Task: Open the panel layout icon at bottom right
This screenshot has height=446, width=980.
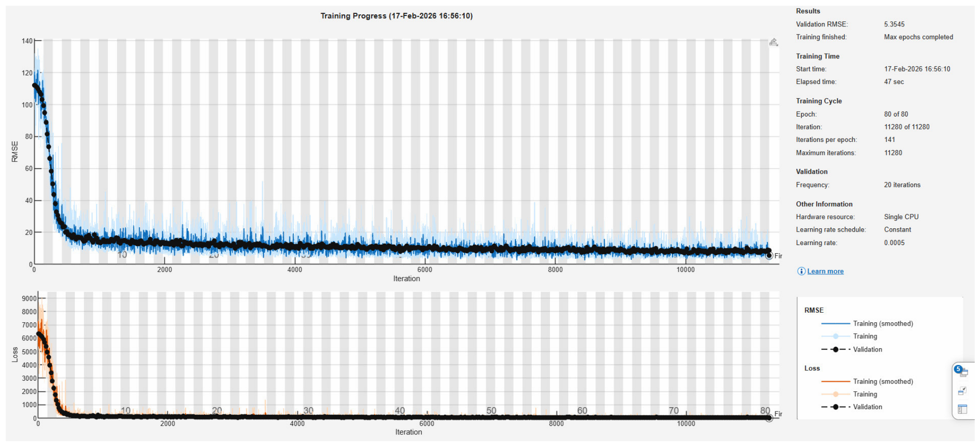Action: pos(962,409)
